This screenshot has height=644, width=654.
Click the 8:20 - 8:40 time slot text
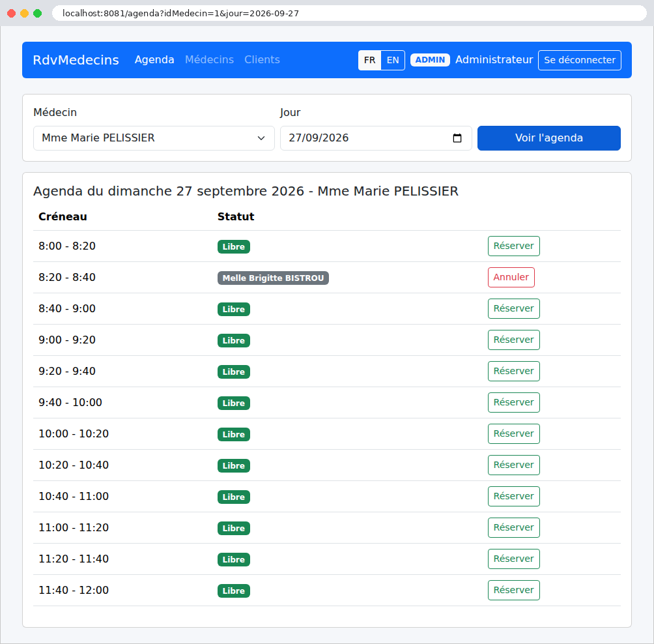67,278
